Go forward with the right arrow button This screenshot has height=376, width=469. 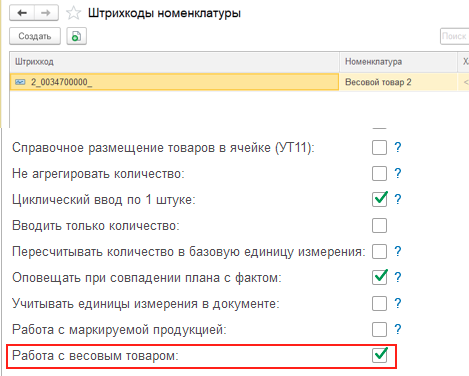(x=46, y=13)
